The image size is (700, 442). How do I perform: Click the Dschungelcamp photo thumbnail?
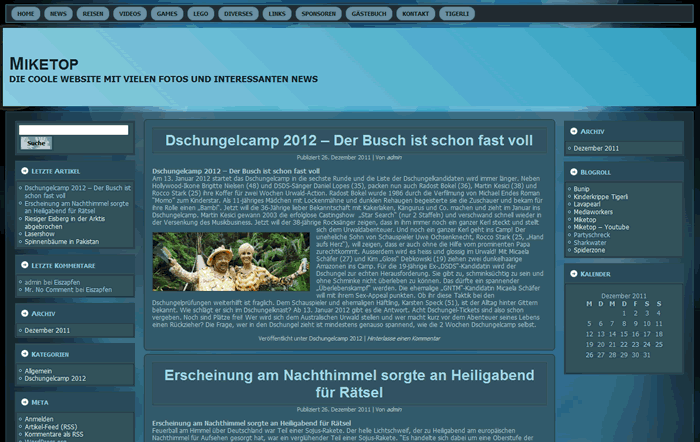(x=231, y=262)
